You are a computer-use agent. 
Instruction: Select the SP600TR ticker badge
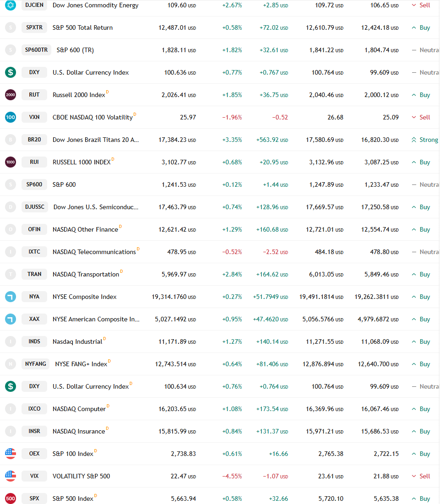[36, 50]
